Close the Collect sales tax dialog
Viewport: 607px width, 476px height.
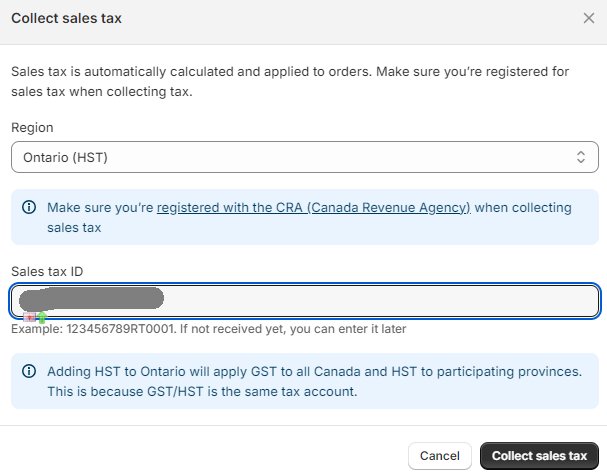pos(588,18)
